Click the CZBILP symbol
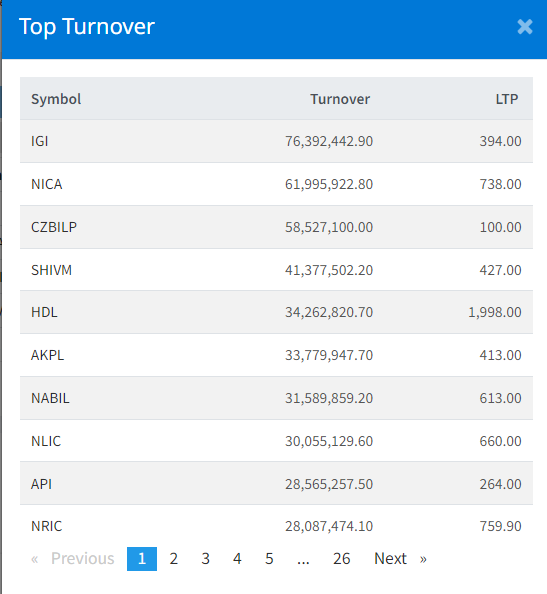547x594 pixels. click(54, 227)
